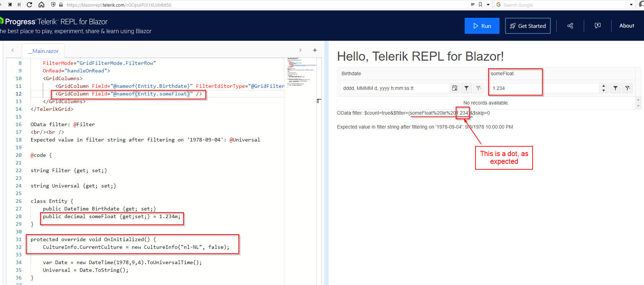Click the 'Hello, Telerik REPL for Blazor!' heading
Screen dimensions: 644x285
[421, 56]
